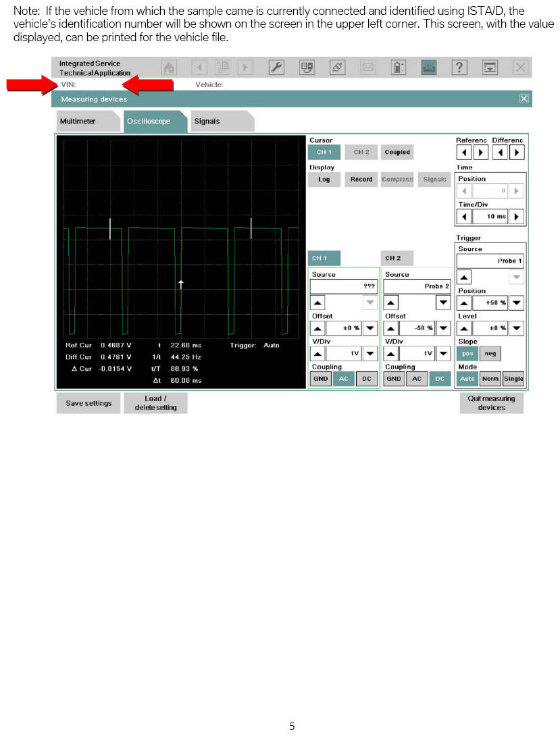Image resolution: width=560 pixels, height=736 pixels.
Task: Open the envelope mail icon
Action: [x=368, y=68]
